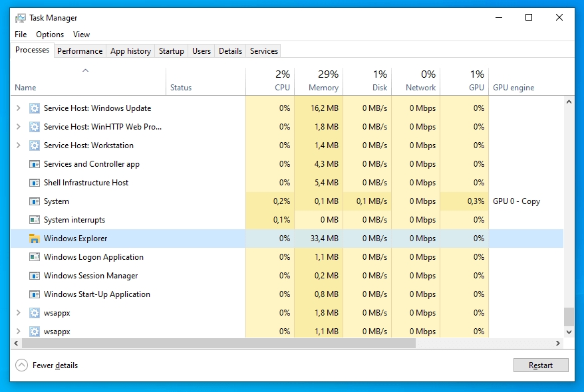Select the Shell Infrastructure Host name
The height and width of the screenshot is (392, 584).
[x=86, y=183]
